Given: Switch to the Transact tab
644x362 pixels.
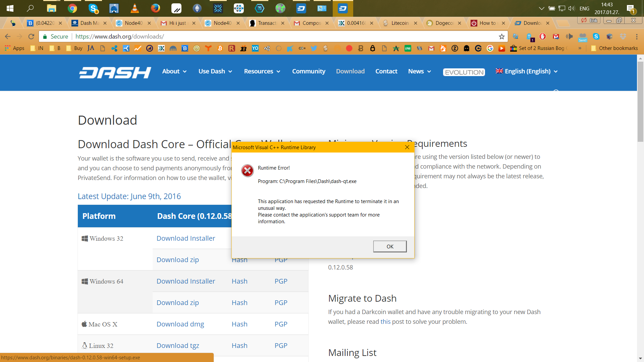Looking at the screenshot, I should (x=267, y=23).
